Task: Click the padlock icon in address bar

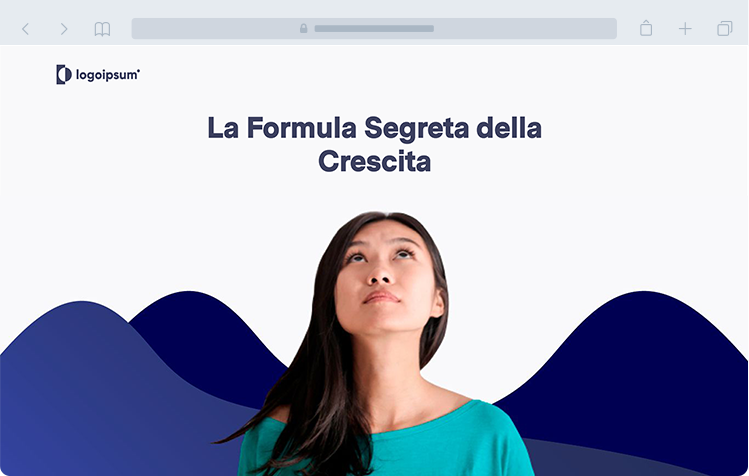Action: (303, 28)
